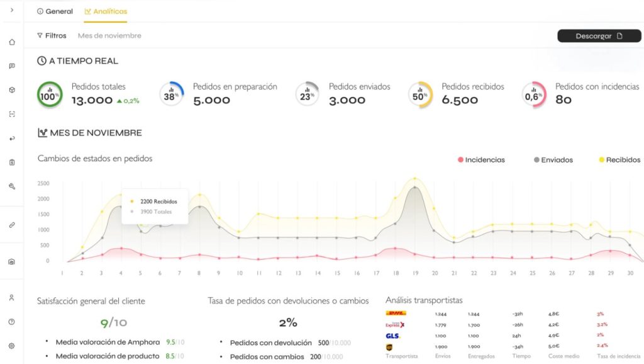This screenshot has width=644, height=364.
Task: Click the Descargar button
Action: (x=599, y=36)
